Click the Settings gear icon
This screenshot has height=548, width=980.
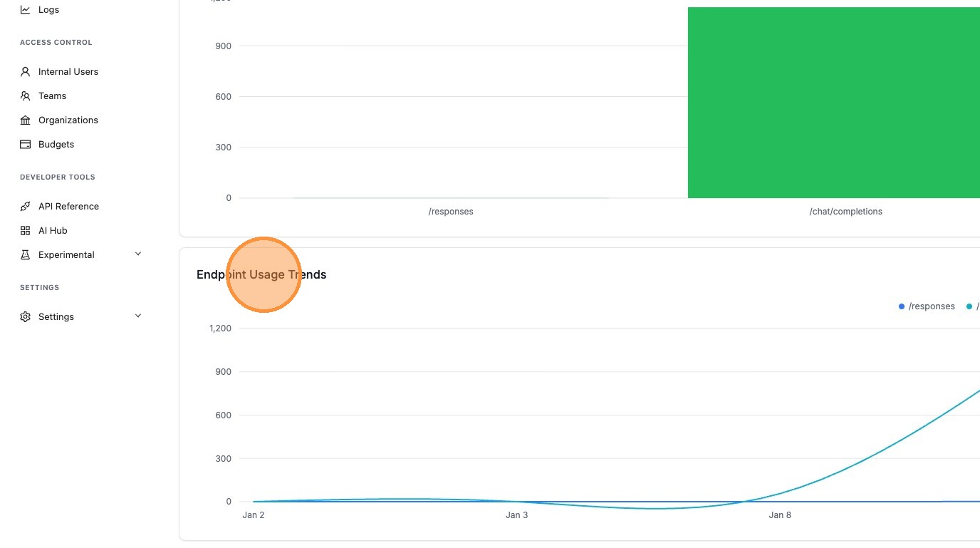(x=26, y=317)
